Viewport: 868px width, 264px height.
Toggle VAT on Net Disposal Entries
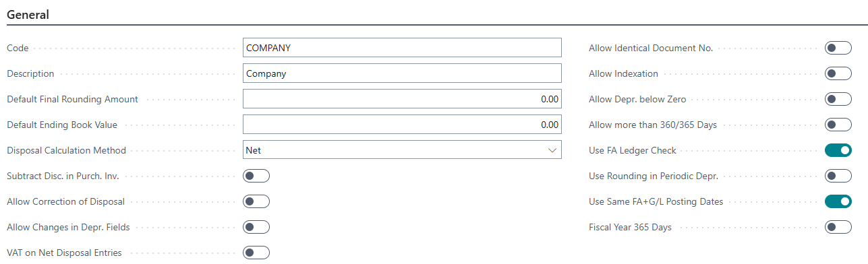click(256, 253)
